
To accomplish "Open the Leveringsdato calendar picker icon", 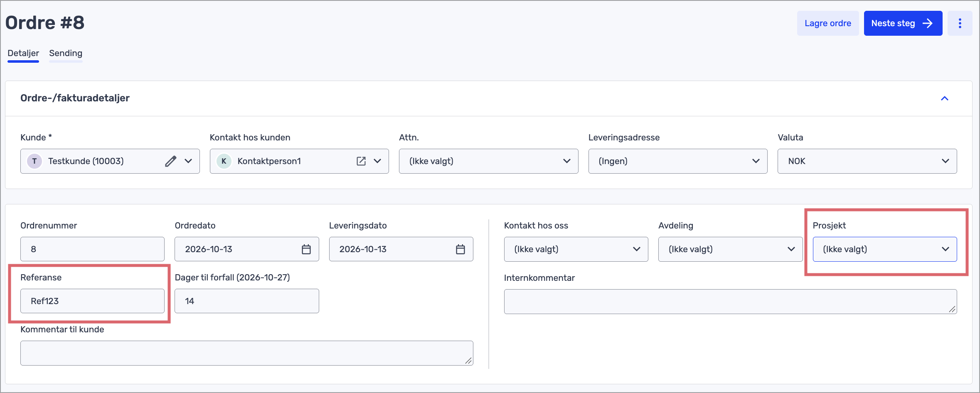I will (460, 249).
